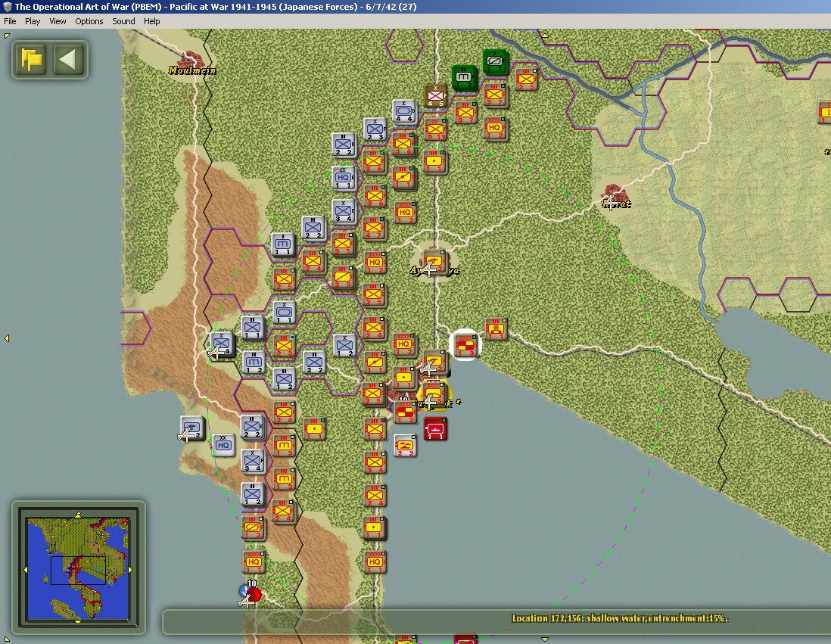Select the dark green armor unit marked 1 2

pyautogui.click(x=464, y=77)
